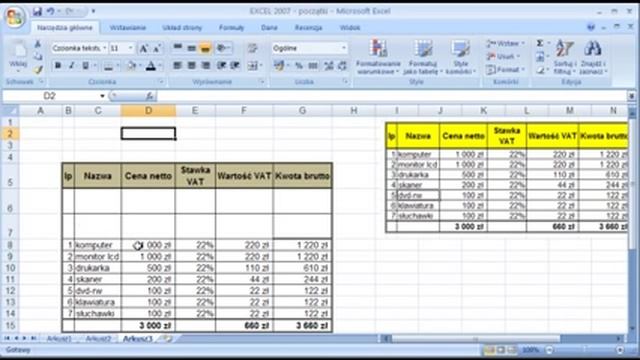640x360 pixels.
Task: Cut selection with the scissors icon
Action: click(38, 44)
